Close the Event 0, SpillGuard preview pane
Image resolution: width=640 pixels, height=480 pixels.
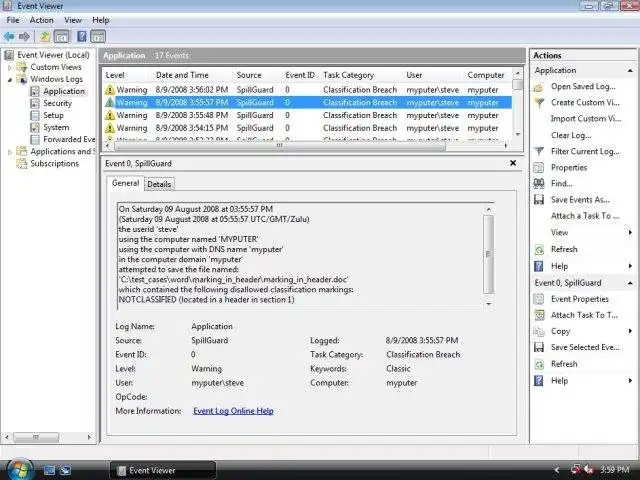pos(513,163)
